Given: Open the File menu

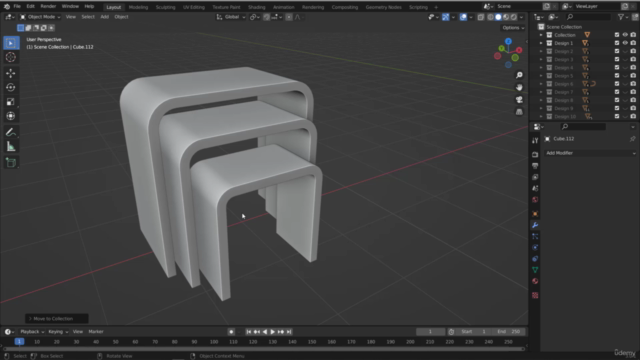Looking at the screenshot, I should pyautogui.click(x=17, y=7).
